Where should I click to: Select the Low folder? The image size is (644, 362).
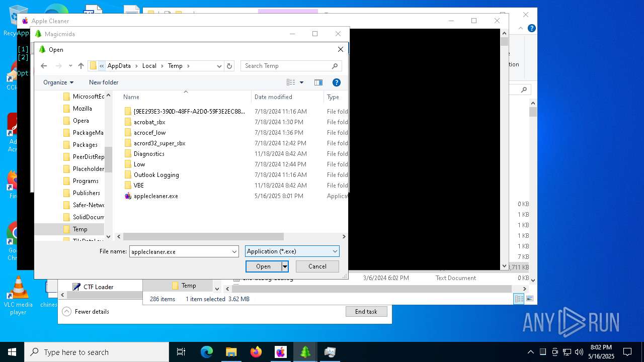pyautogui.click(x=139, y=164)
